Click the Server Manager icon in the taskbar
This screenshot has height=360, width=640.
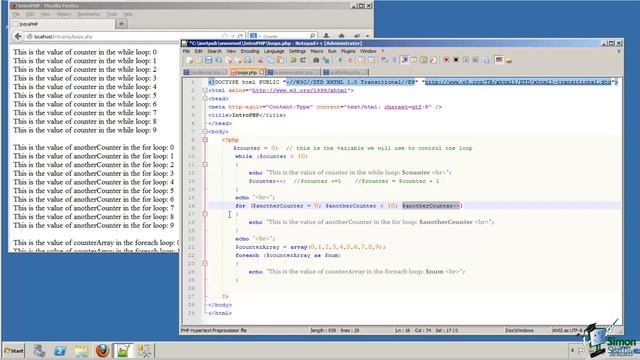[39, 351]
